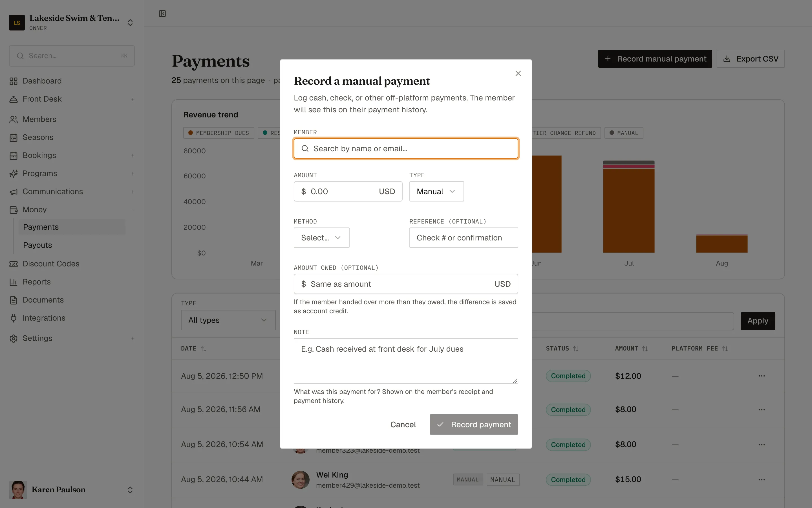The width and height of the screenshot is (812, 508).
Task: Click the Reports chart icon
Action: 14,282
